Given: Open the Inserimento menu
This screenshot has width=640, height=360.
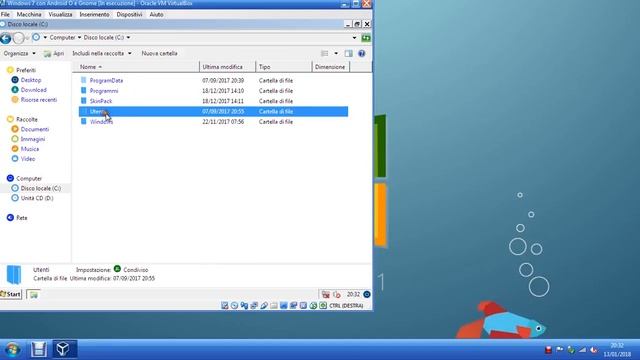Looking at the screenshot, I should [x=94, y=14].
